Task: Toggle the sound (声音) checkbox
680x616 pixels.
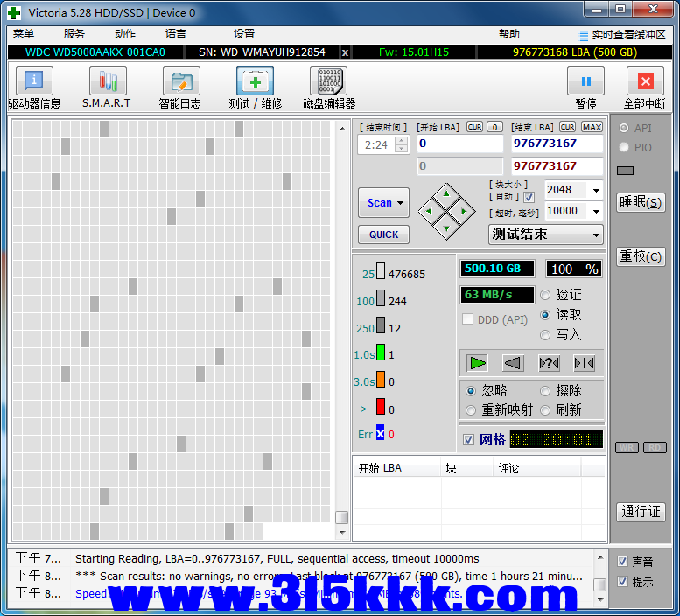Action: point(622,562)
